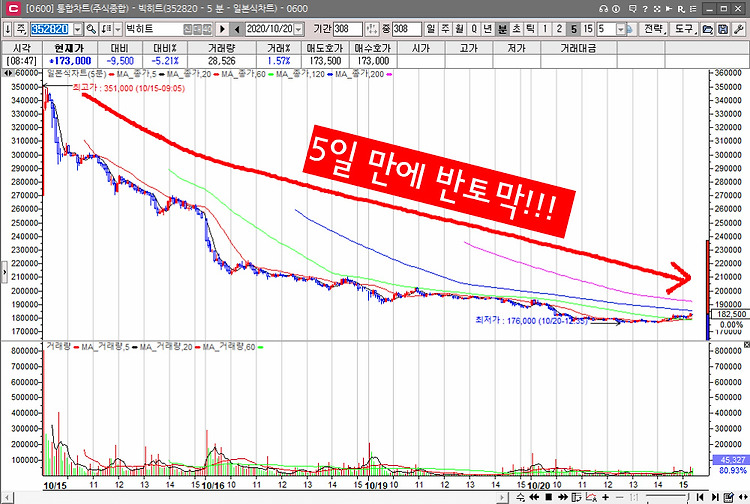The width and height of the screenshot is (750, 504).
Task: Select the 초 (second) period toggle
Action: tap(517, 29)
